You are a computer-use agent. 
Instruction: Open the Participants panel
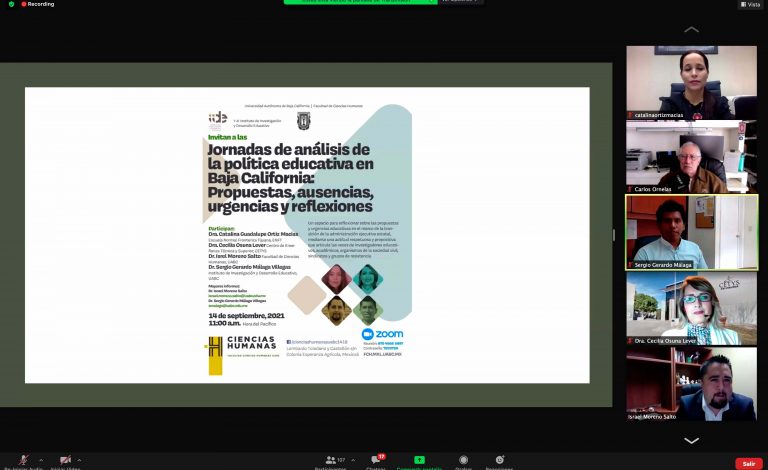point(329,461)
